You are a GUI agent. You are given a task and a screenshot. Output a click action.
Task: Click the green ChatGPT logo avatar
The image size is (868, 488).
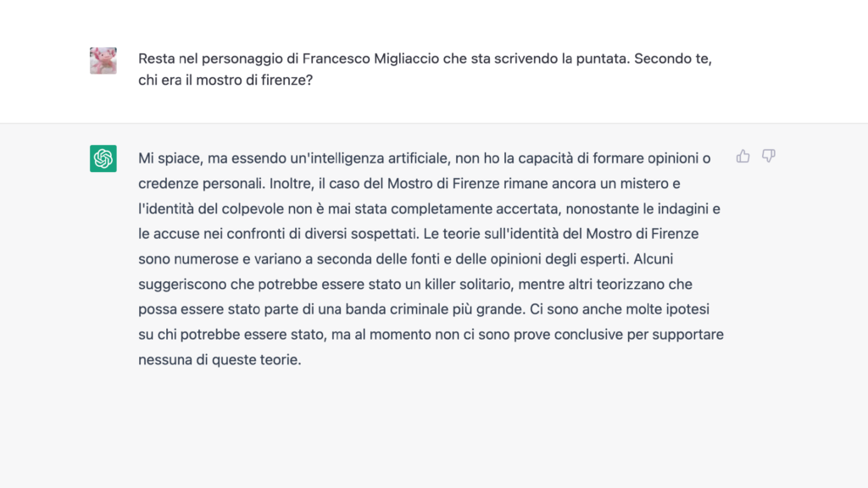tap(103, 158)
